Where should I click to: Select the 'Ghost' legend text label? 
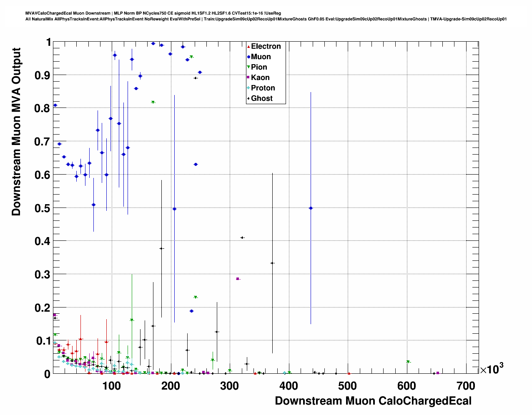tap(262, 98)
